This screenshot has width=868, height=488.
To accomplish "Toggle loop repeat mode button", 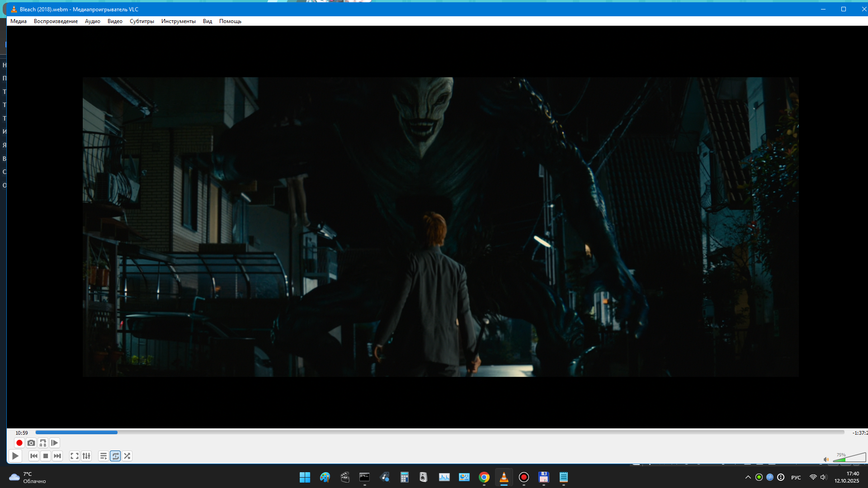I will coord(115,456).
